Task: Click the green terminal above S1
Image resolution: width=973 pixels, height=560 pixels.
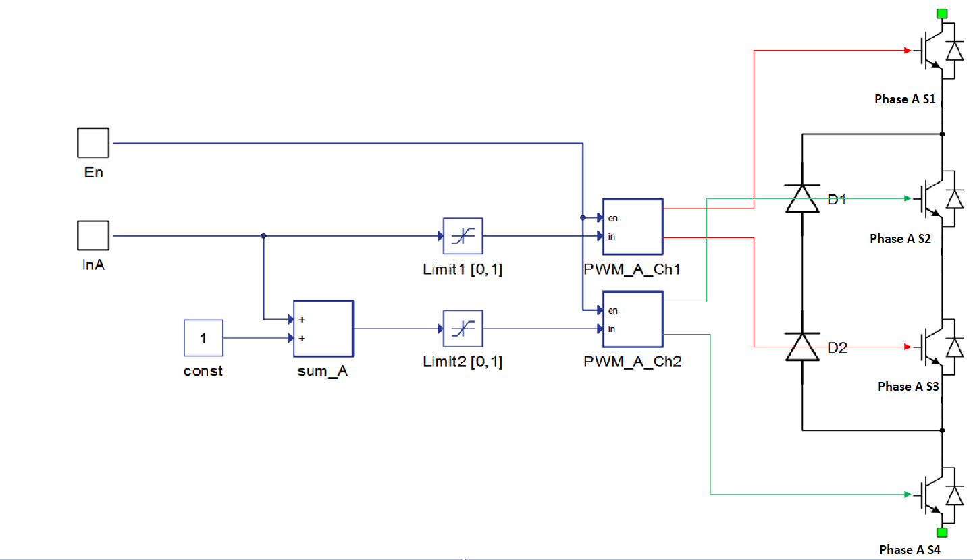Action: click(942, 13)
